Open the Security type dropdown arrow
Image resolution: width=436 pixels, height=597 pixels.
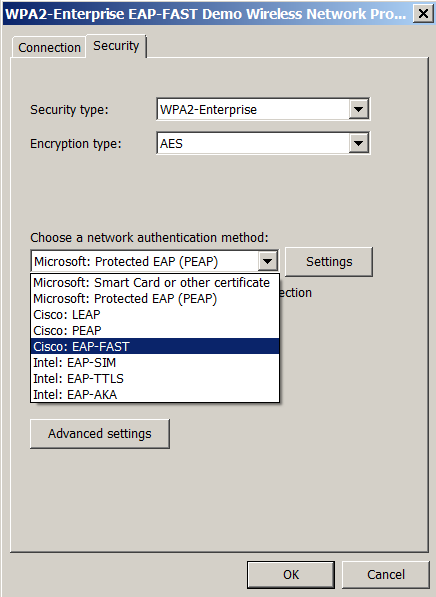[358, 110]
